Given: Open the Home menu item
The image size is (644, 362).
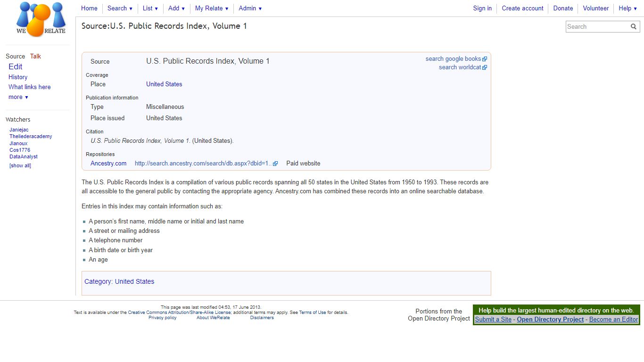Looking at the screenshot, I should pos(89,8).
